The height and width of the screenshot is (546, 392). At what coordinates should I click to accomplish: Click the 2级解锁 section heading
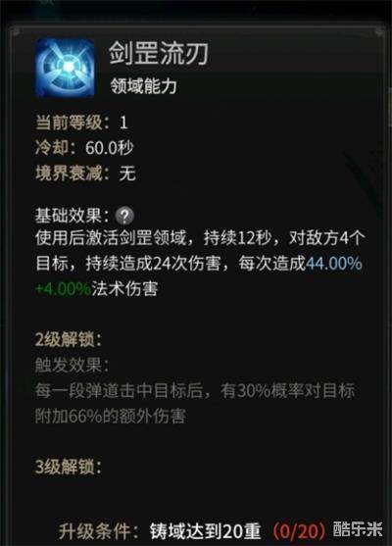coord(69,339)
